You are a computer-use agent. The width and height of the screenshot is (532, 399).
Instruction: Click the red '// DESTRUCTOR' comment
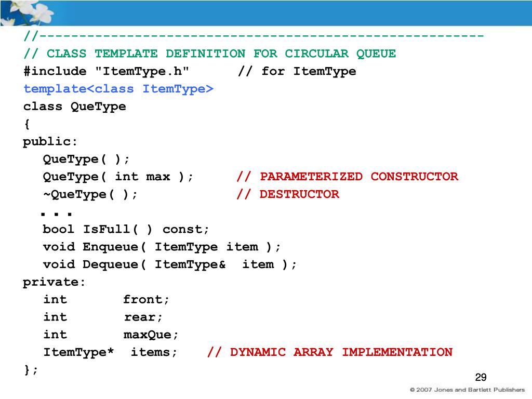click(x=288, y=194)
